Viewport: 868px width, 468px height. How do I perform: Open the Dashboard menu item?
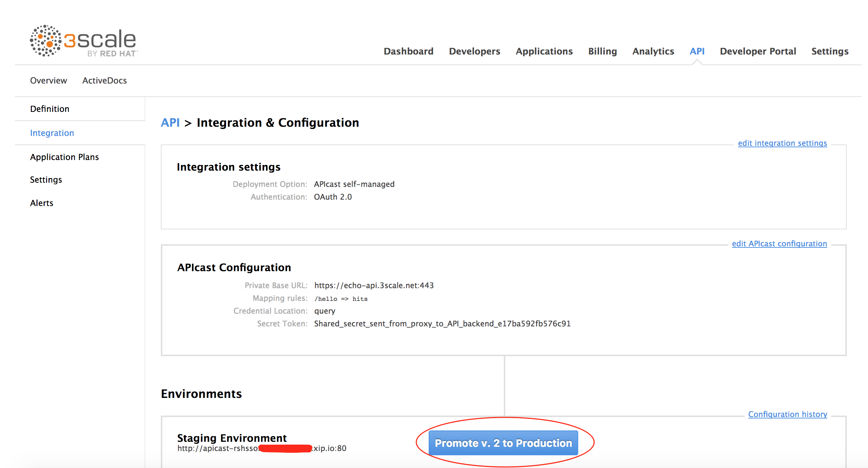408,51
